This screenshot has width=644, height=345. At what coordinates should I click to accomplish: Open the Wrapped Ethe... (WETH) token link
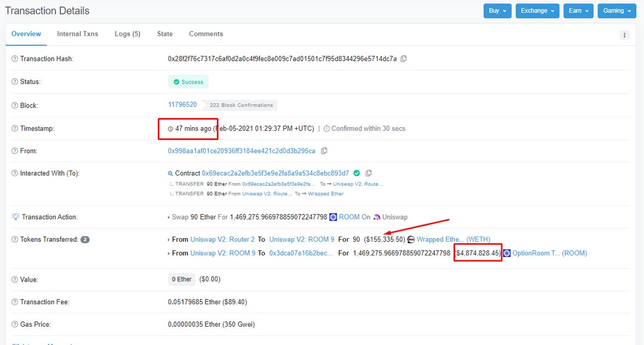click(x=453, y=239)
